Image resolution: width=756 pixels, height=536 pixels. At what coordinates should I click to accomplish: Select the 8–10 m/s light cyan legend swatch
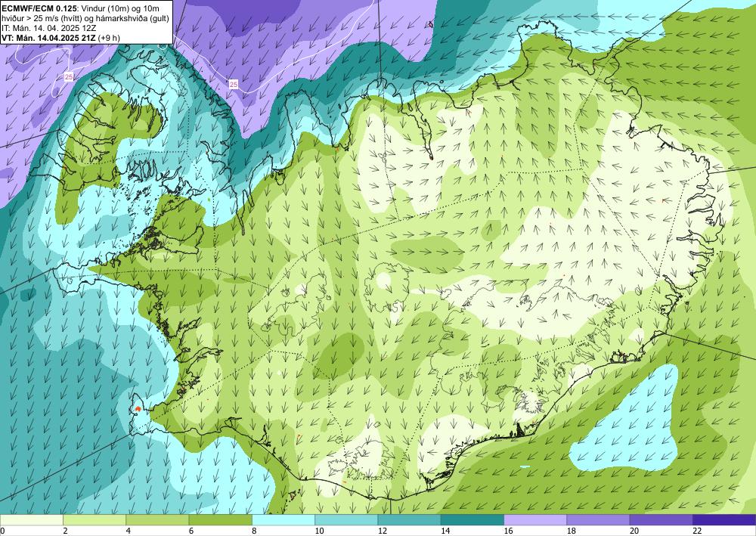(283, 519)
